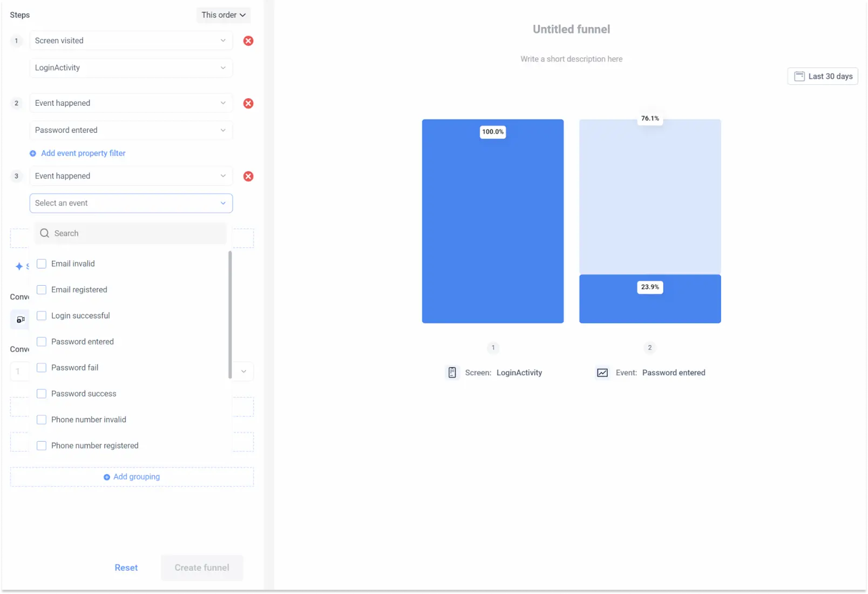Open the Screen visited step type dropdown

pyautogui.click(x=131, y=40)
